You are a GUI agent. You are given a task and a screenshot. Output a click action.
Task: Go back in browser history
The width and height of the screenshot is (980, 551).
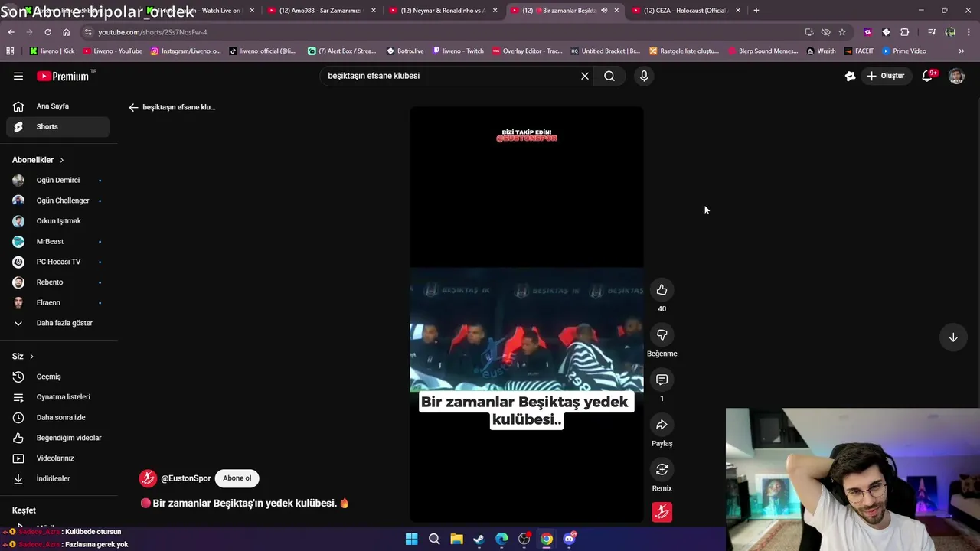[11, 32]
